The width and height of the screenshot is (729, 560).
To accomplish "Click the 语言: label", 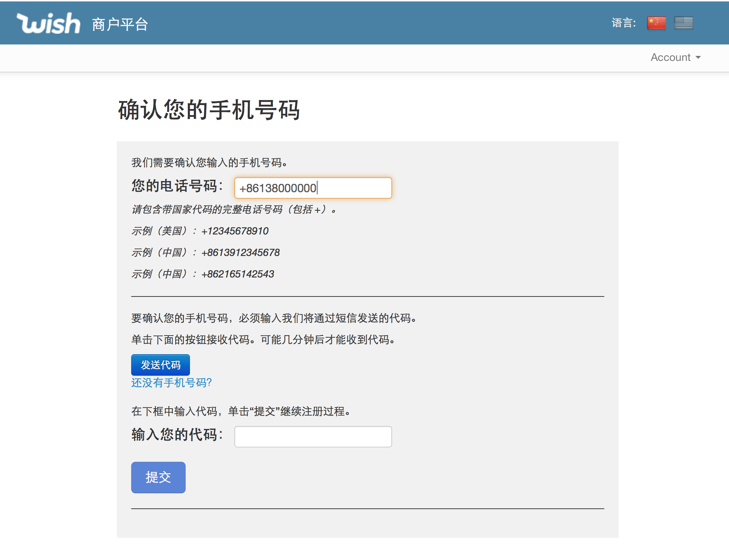I will point(624,23).
